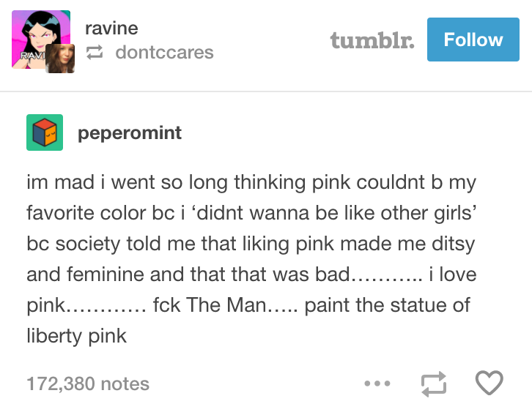Click the Follow button

(473, 40)
